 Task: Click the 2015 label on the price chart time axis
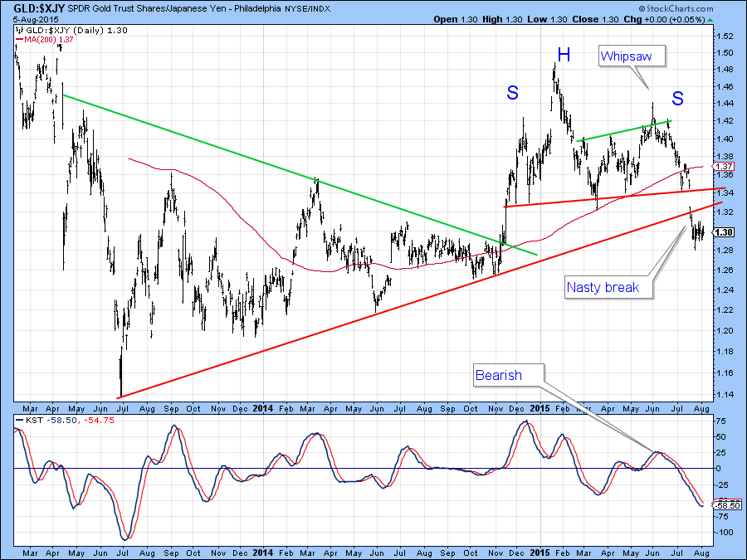pyautogui.click(x=540, y=408)
